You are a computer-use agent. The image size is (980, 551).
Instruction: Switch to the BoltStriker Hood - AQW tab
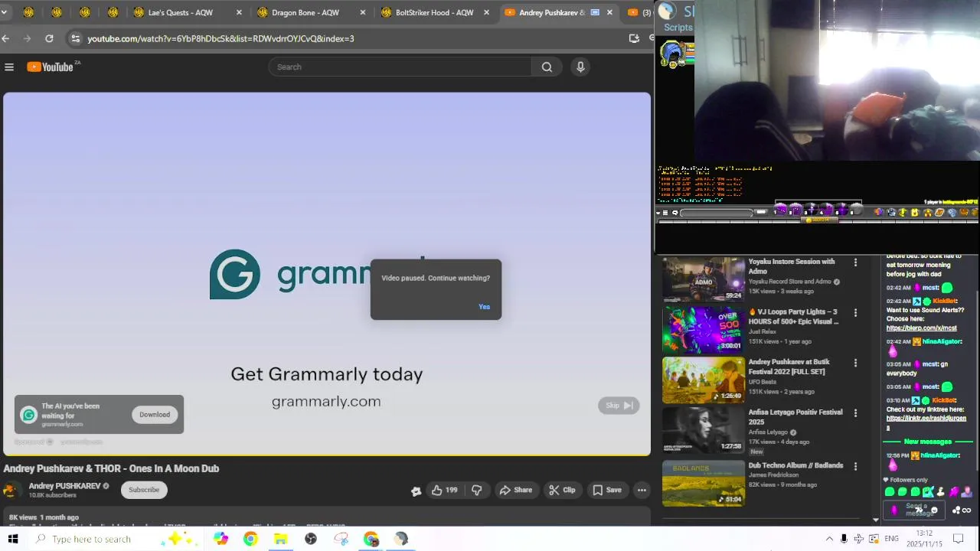[434, 12]
